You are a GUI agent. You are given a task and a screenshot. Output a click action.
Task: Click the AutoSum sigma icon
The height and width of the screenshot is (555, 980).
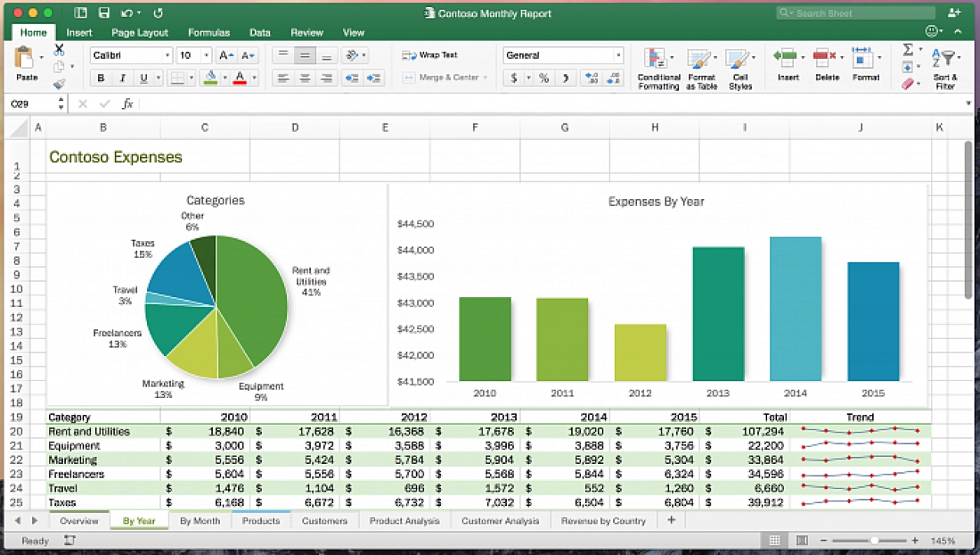907,50
